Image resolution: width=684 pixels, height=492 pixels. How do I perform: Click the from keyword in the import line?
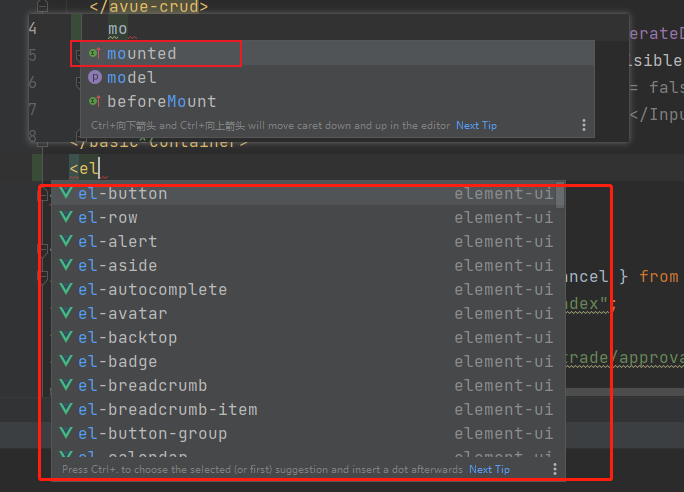659,277
